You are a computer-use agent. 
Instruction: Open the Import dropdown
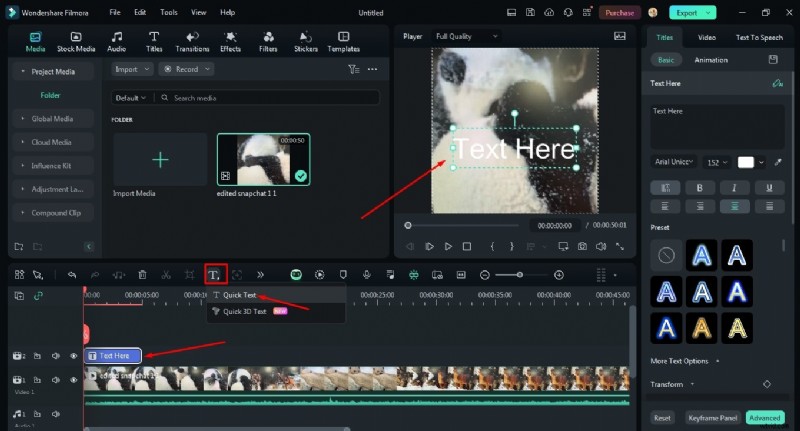tap(132, 69)
